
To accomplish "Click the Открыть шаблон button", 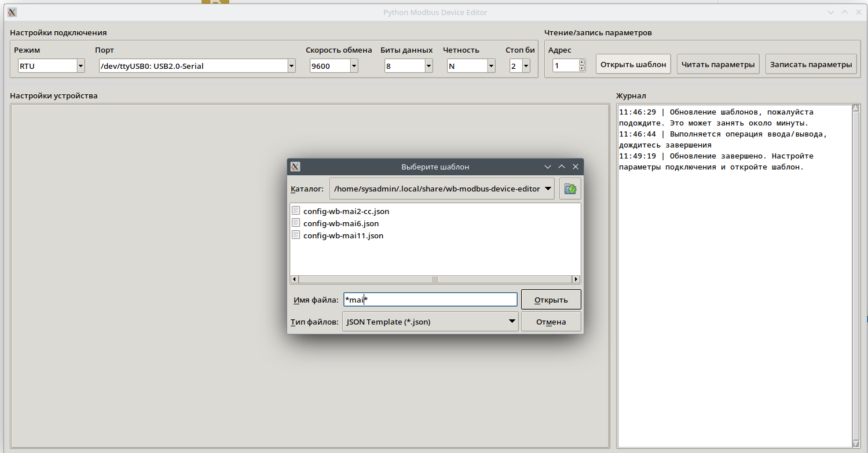I will [633, 64].
